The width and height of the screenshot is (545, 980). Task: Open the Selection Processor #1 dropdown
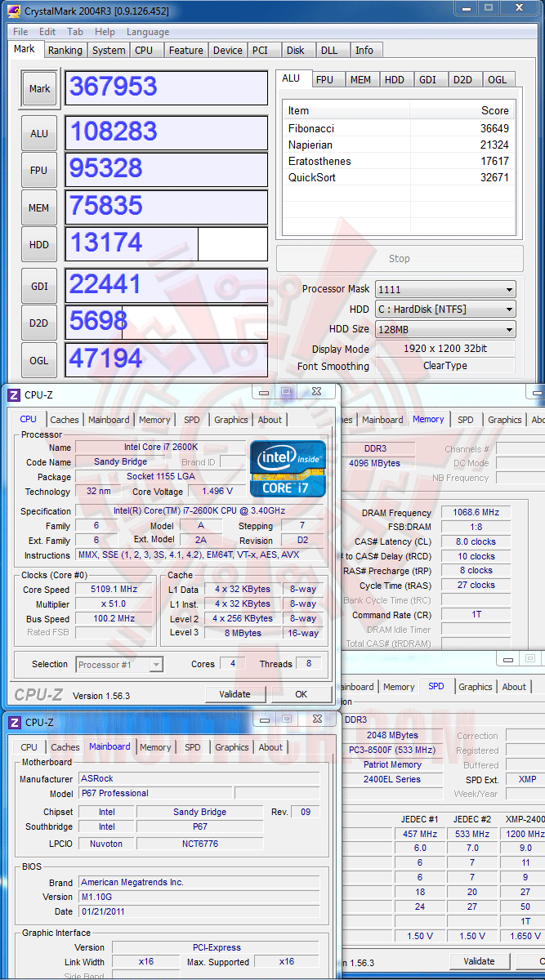click(x=119, y=665)
